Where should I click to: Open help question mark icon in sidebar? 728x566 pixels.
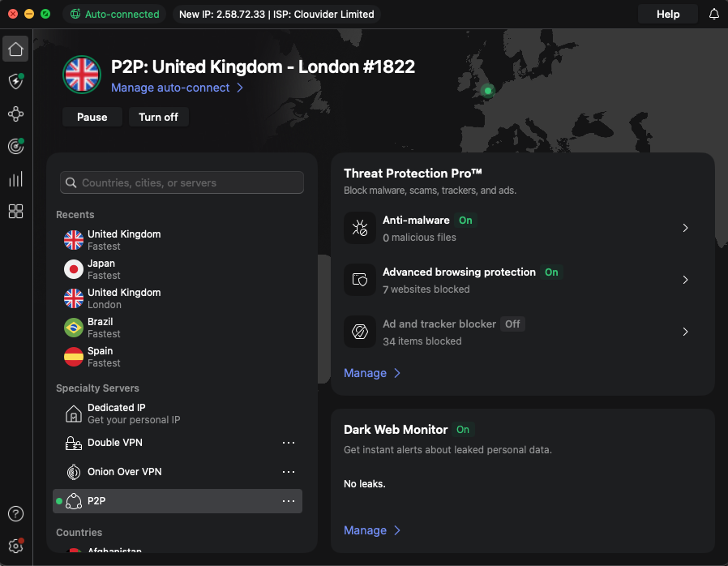tap(15, 513)
